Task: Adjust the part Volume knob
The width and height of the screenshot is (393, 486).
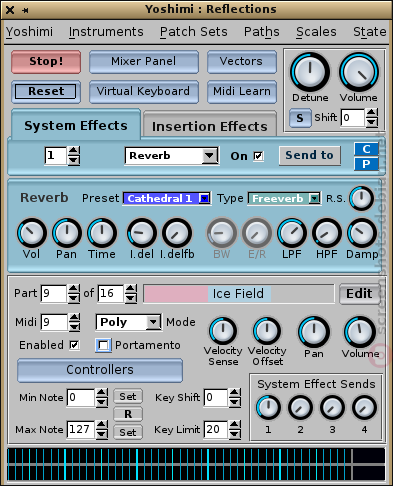Action: point(360,332)
